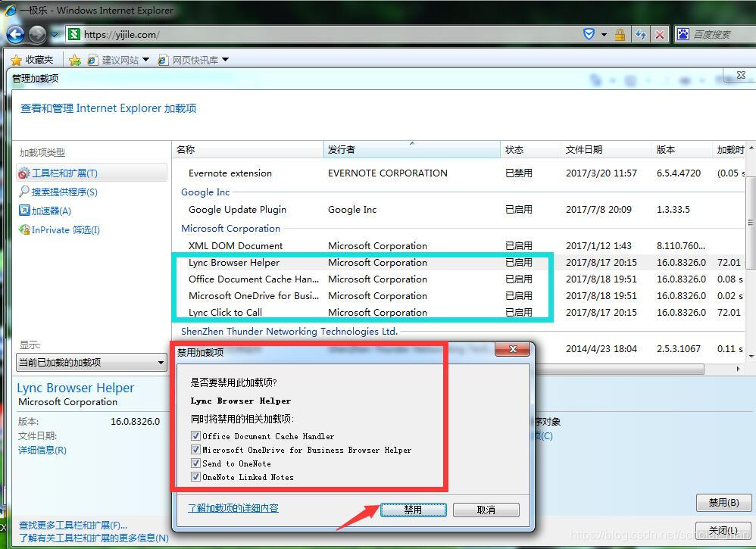
Task: Click the red stop loading icon
Action: pyautogui.click(x=660, y=34)
